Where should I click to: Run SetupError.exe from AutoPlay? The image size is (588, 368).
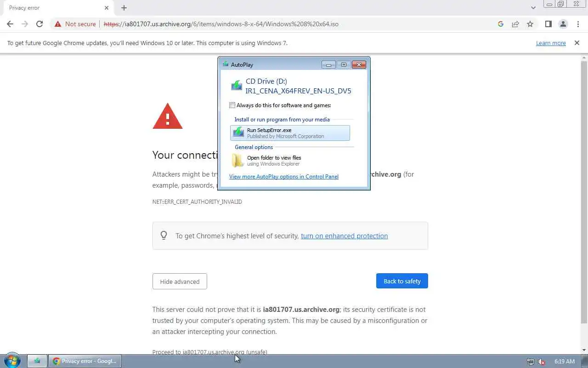[x=290, y=133]
